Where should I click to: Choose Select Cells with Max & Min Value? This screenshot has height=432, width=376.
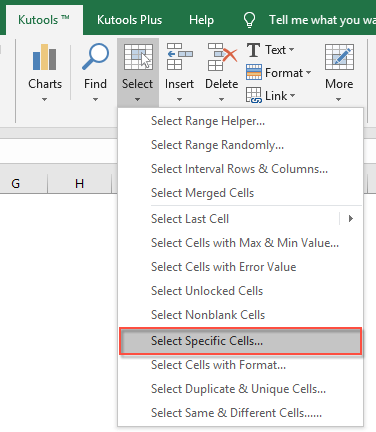click(240, 243)
